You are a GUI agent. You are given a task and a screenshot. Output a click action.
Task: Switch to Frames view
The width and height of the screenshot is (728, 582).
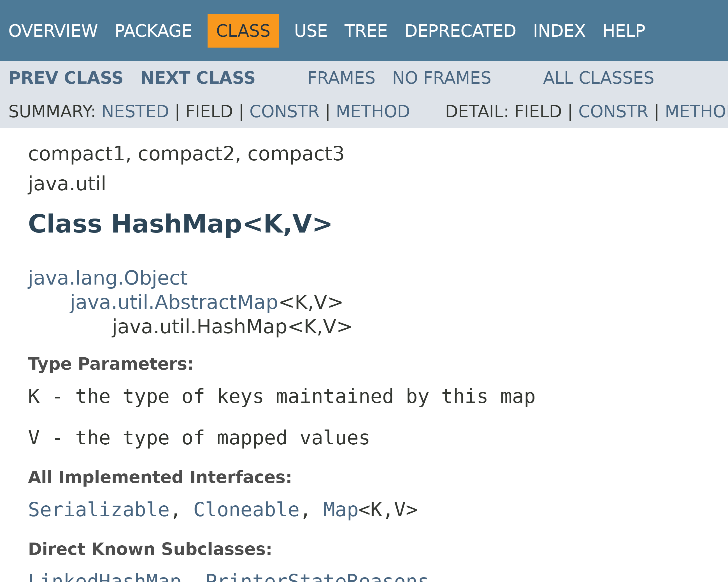[x=341, y=78]
